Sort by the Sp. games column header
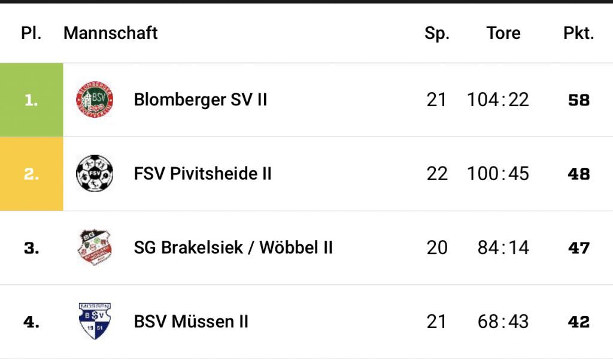This screenshot has height=364, width=613. pyautogui.click(x=437, y=34)
